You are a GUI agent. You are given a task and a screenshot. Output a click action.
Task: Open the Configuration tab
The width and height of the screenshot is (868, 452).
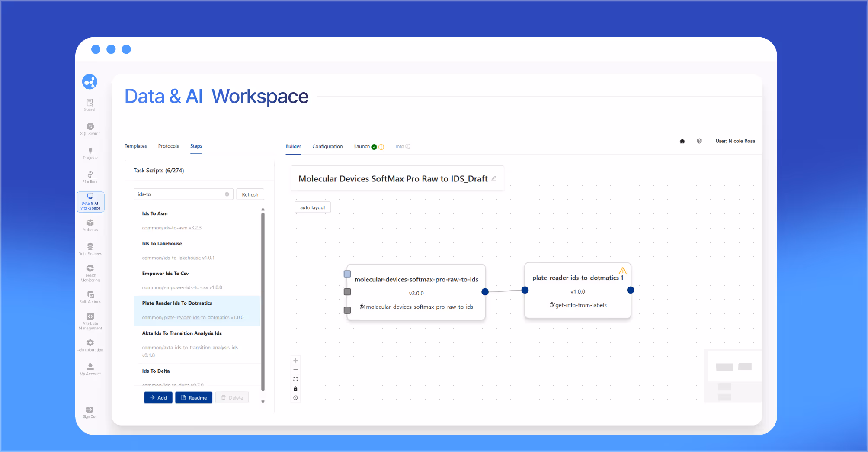click(327, 146)
